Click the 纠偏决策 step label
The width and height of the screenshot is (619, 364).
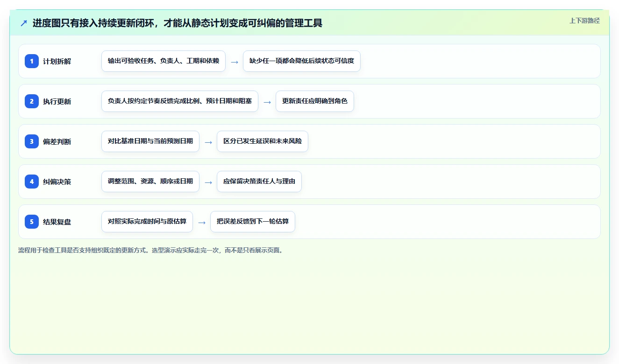pyautogui.click(x=57, y=182)
